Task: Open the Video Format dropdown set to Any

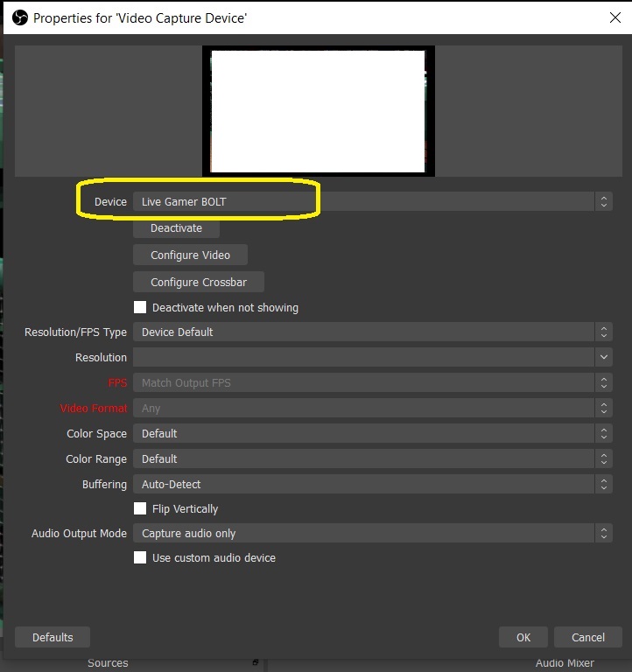Action: (x=373, y=408)
